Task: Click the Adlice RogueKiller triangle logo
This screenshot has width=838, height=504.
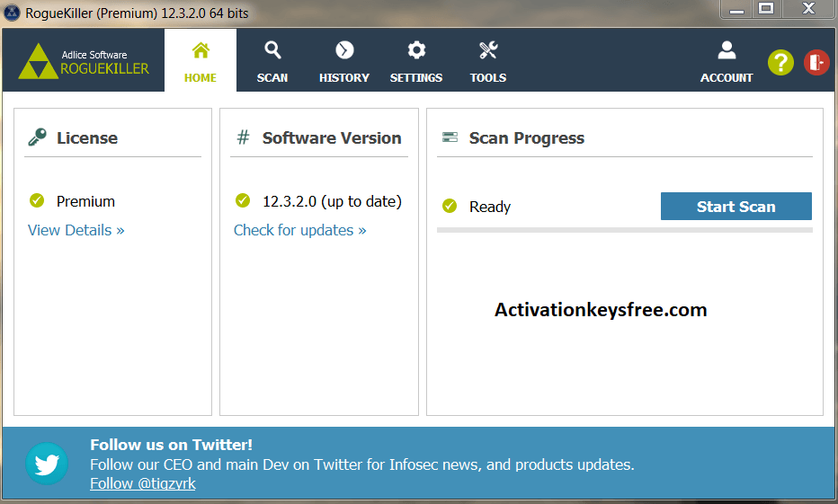Action: coord(38,61)
